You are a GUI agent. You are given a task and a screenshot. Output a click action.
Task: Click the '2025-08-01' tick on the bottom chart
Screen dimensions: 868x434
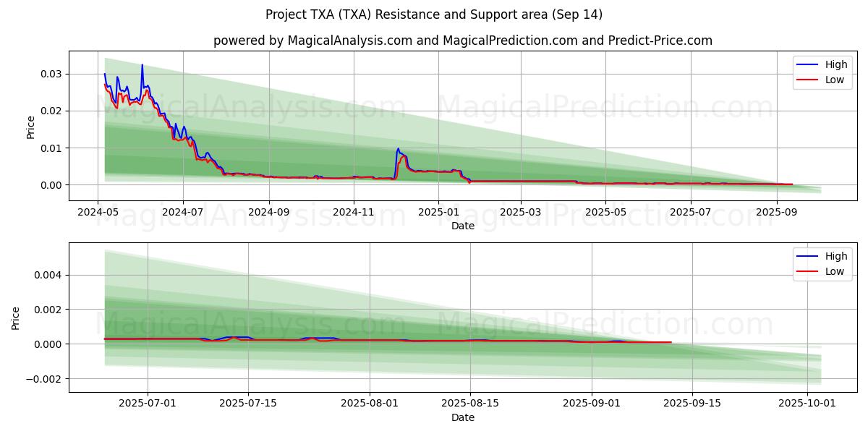[370, 404]
